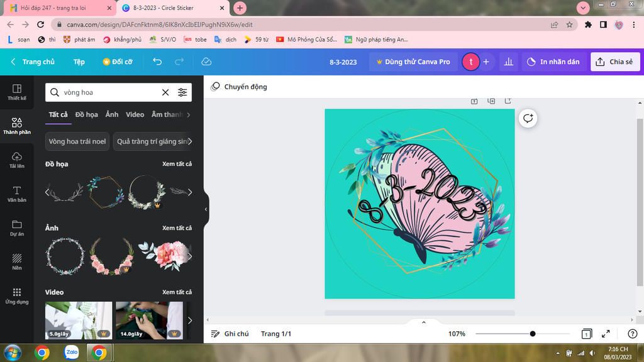Click Xem tất cả for Đồ họa

pyautogui.click(x=177, y=164)
